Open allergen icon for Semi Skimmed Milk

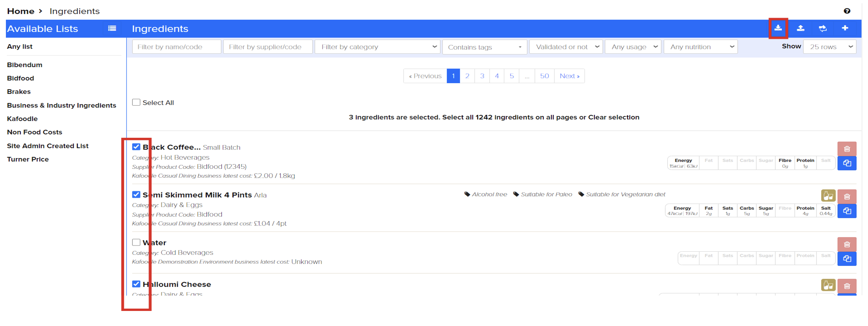pos(828,195)
